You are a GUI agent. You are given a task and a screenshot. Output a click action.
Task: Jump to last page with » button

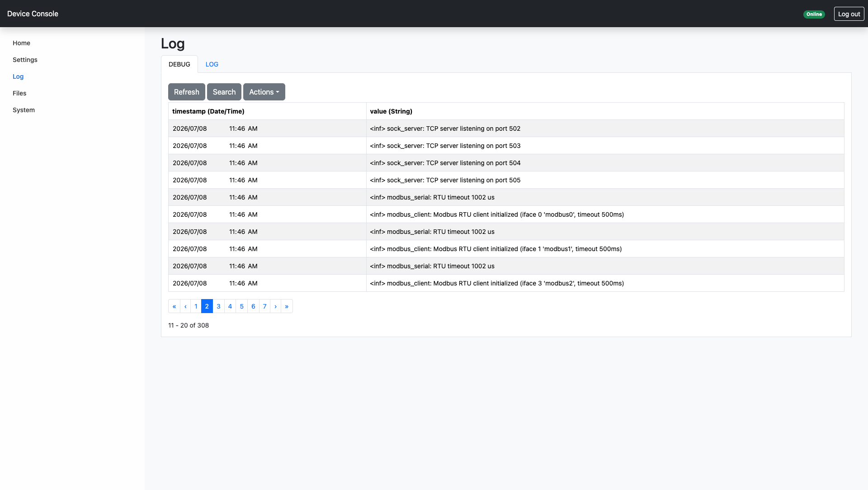click(x=287, y=306)
